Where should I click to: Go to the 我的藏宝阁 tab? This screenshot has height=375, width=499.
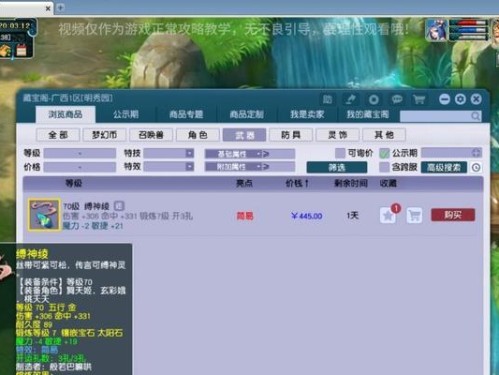[x=368, y=114]
